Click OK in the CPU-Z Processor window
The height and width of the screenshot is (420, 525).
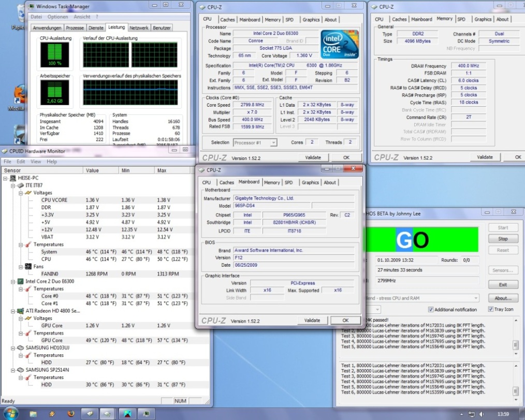[346, 157]
